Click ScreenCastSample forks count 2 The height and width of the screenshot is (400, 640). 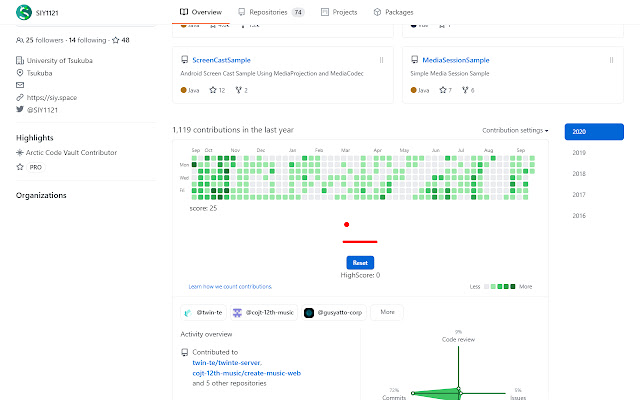(241, 90)
